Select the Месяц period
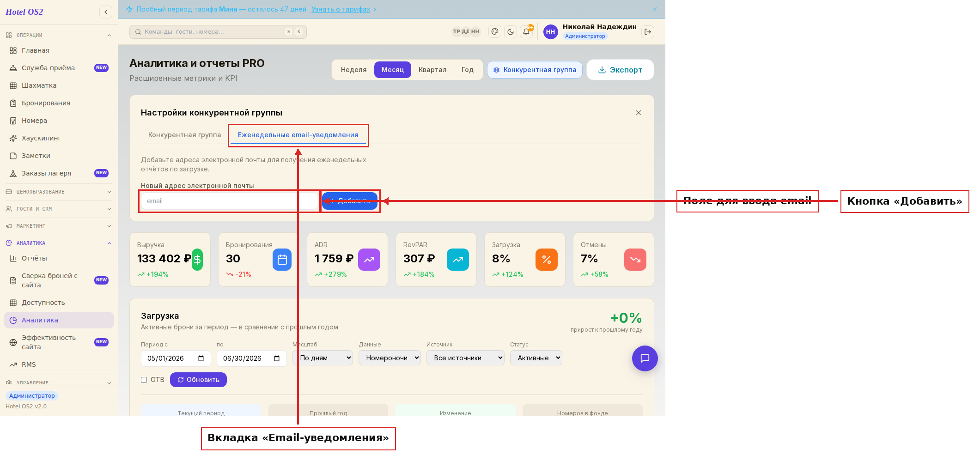980x461 pixels. click(393, 70)
